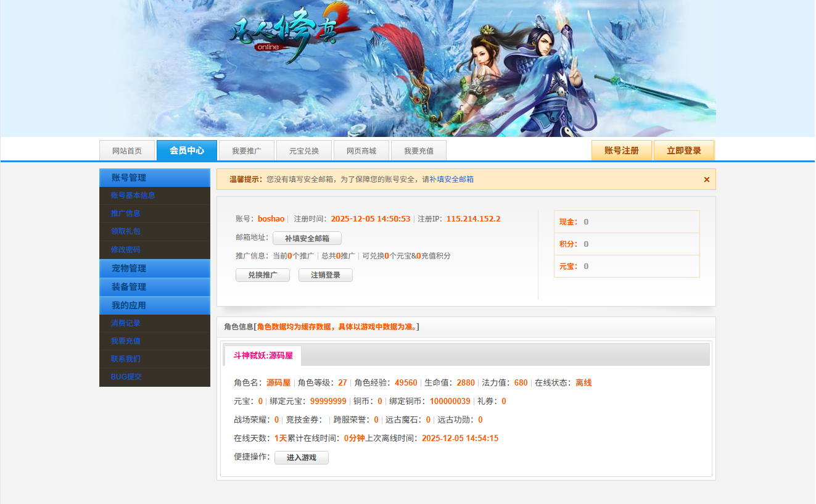The width and height of the screenshot is (816, 504).
Task: Close the 温馨提示 notice with the X
Action: 706,180
